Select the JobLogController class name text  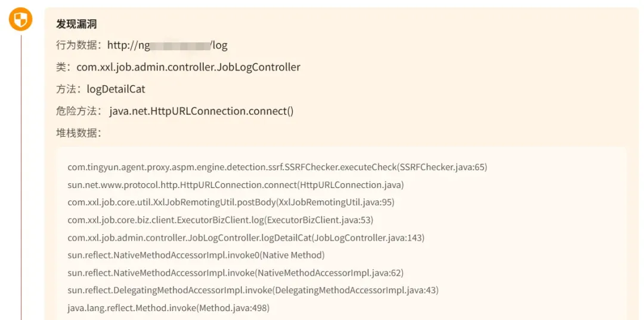tap(188, 67)
